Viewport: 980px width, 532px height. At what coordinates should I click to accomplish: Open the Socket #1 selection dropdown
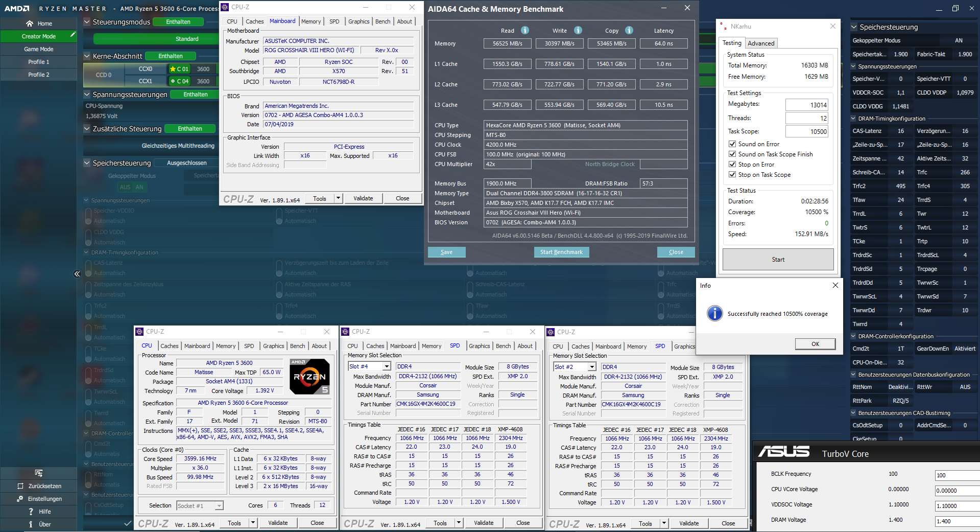(219, 505)
